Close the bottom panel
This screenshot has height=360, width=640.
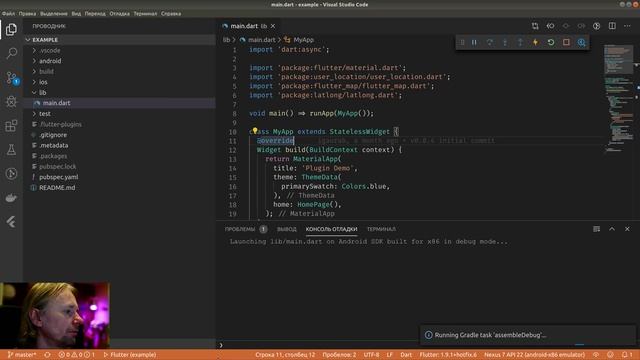coord(627,229)
